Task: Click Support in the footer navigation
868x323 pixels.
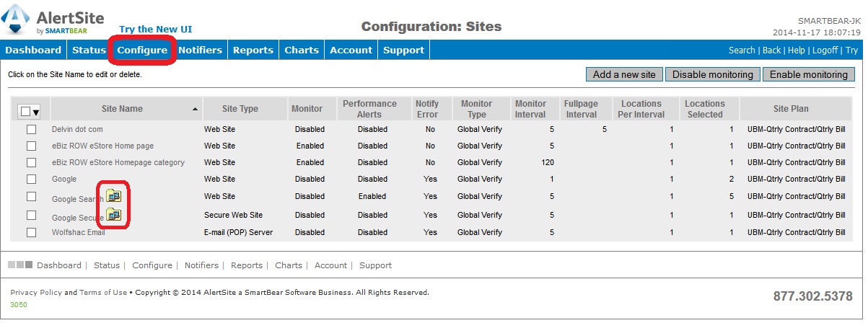Action: [x=375, y=265]
